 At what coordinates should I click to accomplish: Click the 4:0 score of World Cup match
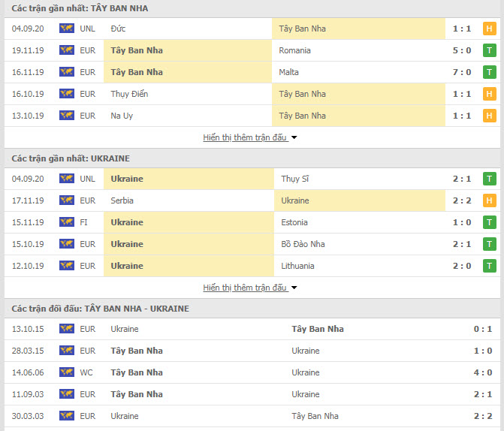483,372
